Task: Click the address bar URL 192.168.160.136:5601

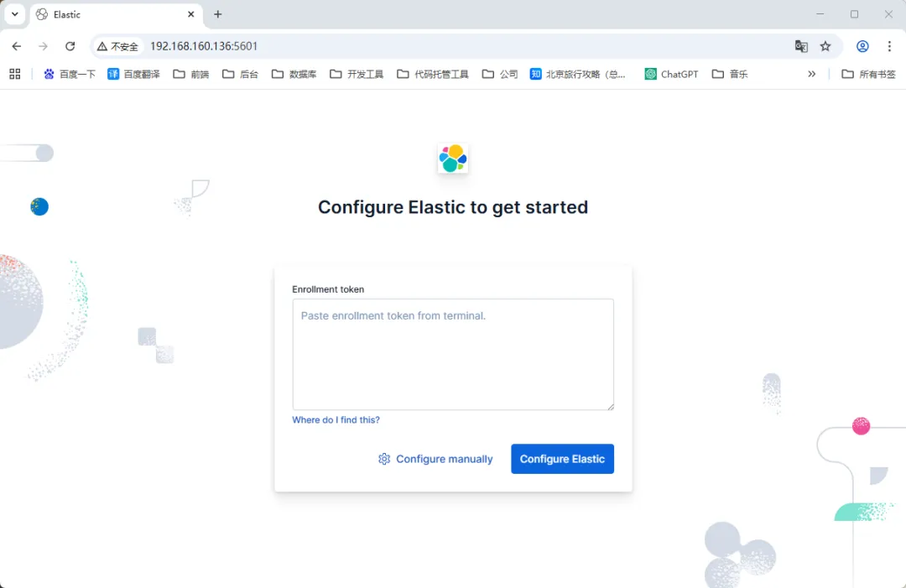Action: pyautogui.click(x=204, y=46)
